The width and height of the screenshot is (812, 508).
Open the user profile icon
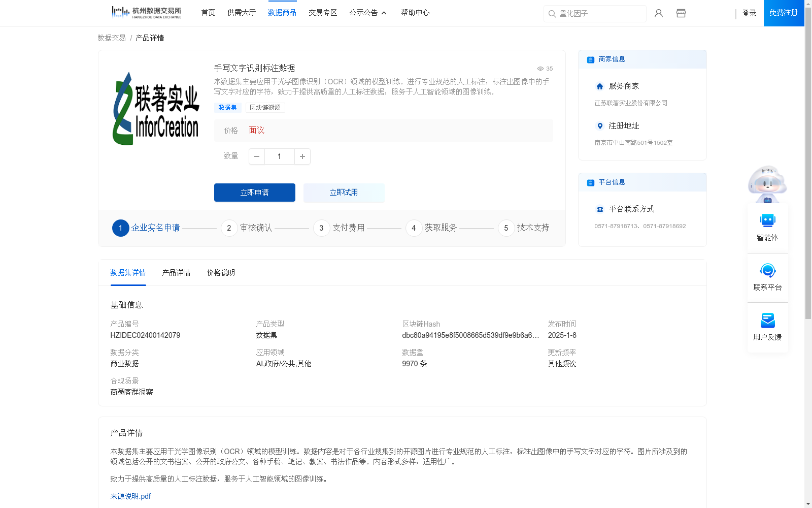(x=659, y=13)
